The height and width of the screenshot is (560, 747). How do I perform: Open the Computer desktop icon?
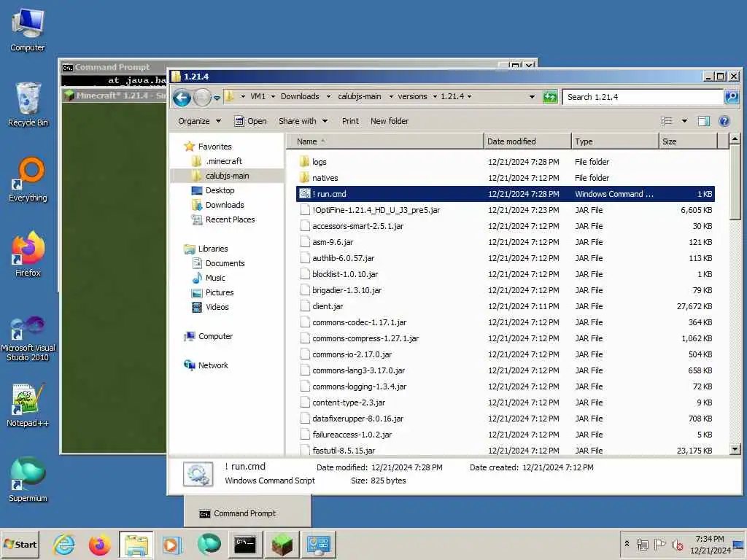coord(28,29)
